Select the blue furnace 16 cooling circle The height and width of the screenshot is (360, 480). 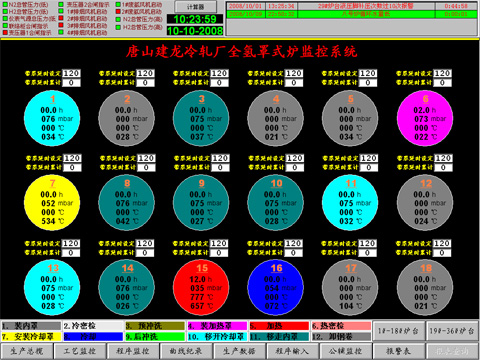point(276,287)
